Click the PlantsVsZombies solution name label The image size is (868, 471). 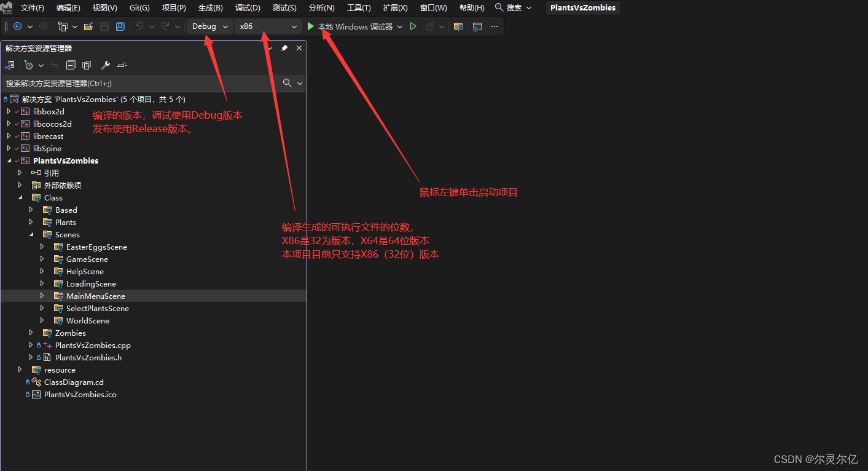tap(582, 8)
